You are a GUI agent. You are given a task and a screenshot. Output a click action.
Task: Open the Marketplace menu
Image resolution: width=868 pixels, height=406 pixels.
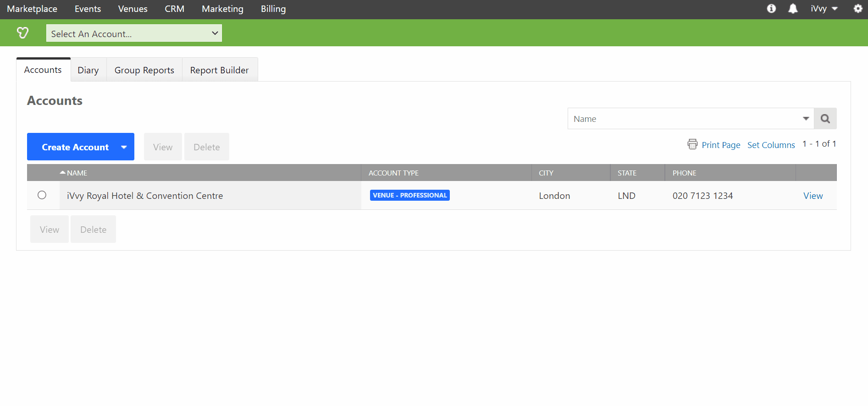pos(32,9)
